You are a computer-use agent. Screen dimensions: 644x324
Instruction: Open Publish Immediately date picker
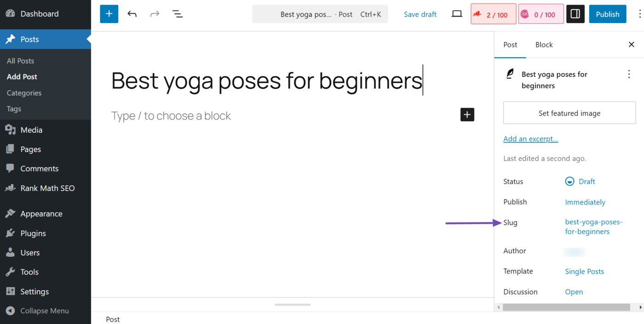585,202
